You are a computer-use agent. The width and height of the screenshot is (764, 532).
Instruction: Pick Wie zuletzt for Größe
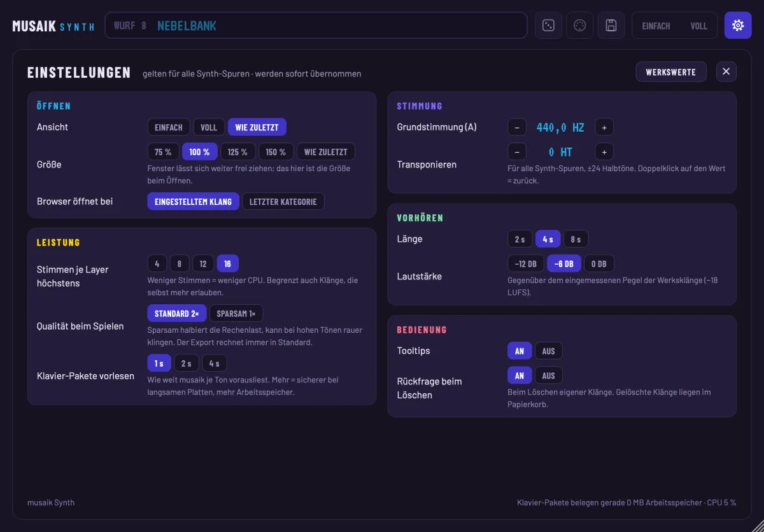[326, 152]
